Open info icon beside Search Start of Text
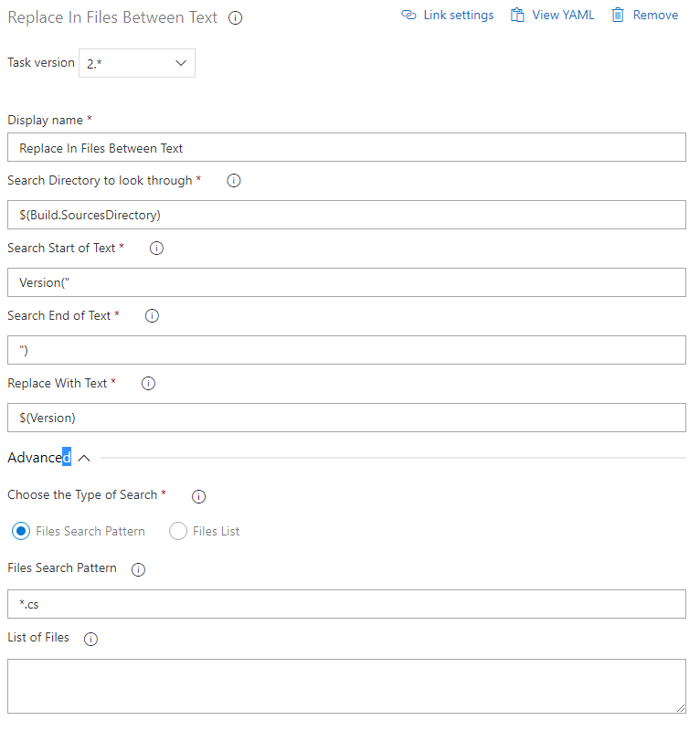The width and height of the screenshot is (700, 742). [155, 248]
